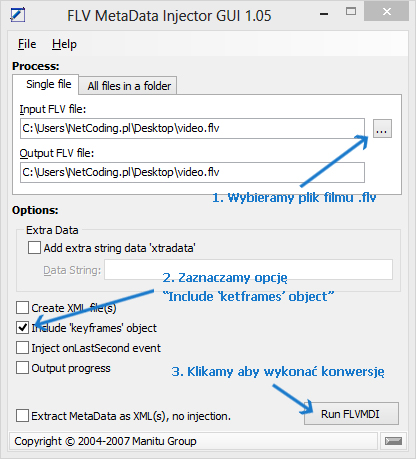Click the Run FLVMDI button
This screenshot has height=459, width=416.
(x=351, y=414)
